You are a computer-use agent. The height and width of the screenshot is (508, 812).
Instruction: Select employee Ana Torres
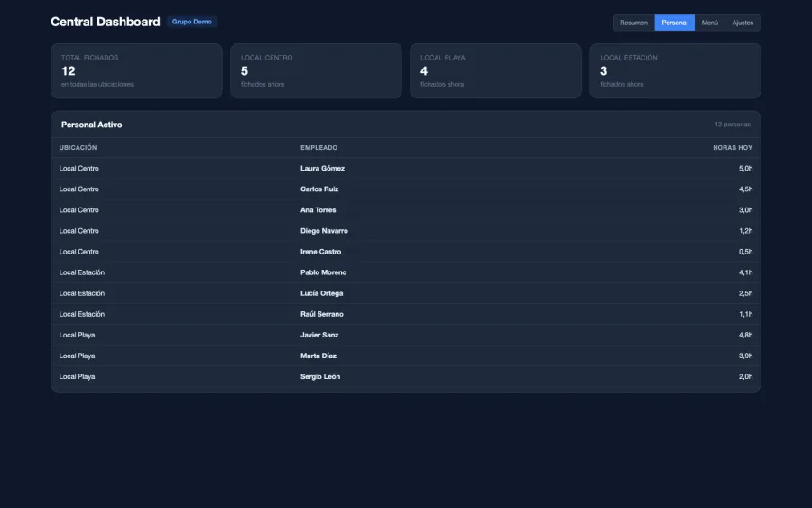318,209
